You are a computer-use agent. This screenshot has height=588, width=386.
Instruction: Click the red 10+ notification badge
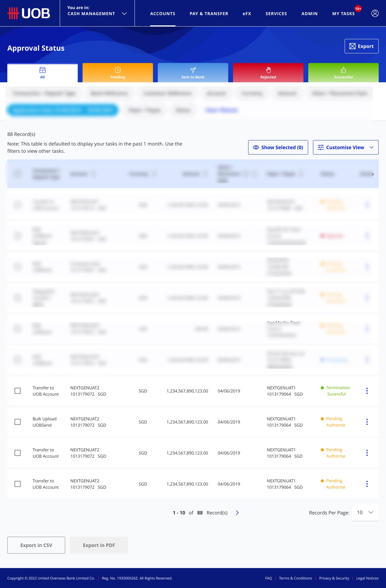click(358, 9)
